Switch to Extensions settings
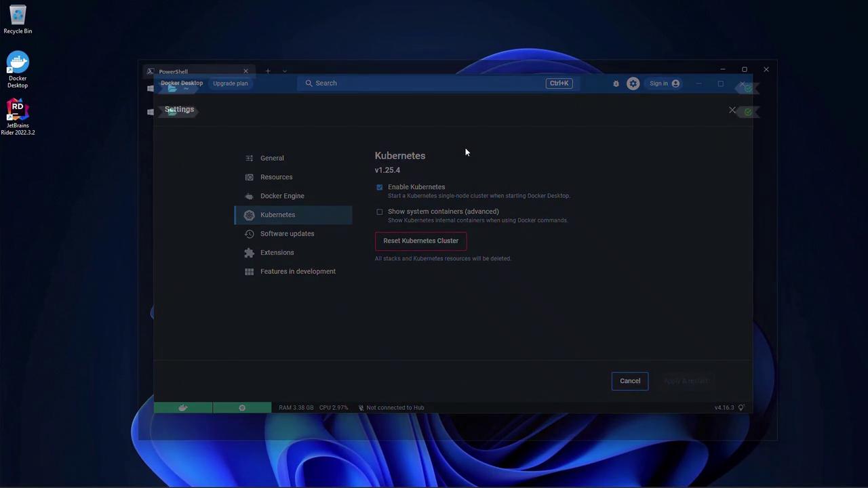The image size is (868, 488). pos(277,252)
